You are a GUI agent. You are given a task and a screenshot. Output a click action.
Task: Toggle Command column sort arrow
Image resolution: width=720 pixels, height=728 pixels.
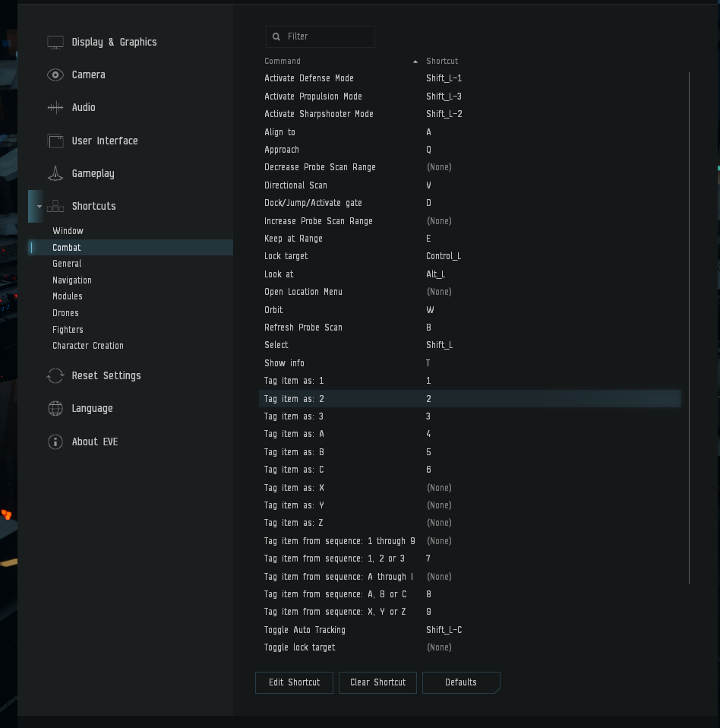(415, 62)
